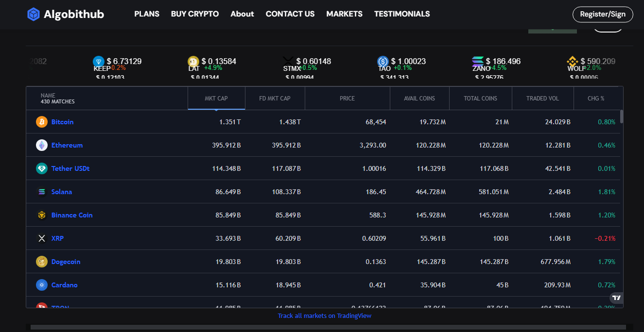The image size is (644, 332).
Task: Click the USDC icon in ticker
Action: pos(383,62)
